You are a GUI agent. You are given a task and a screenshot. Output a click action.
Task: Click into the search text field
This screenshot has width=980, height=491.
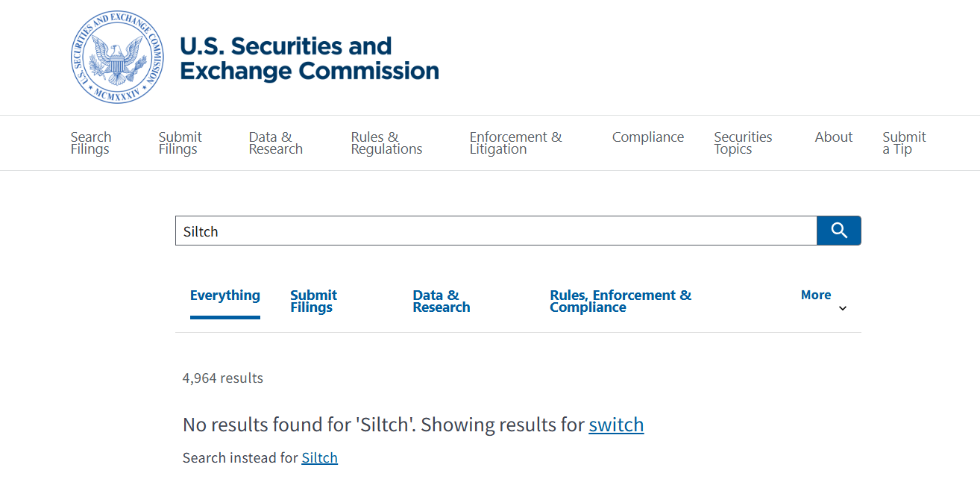[496, 231]
